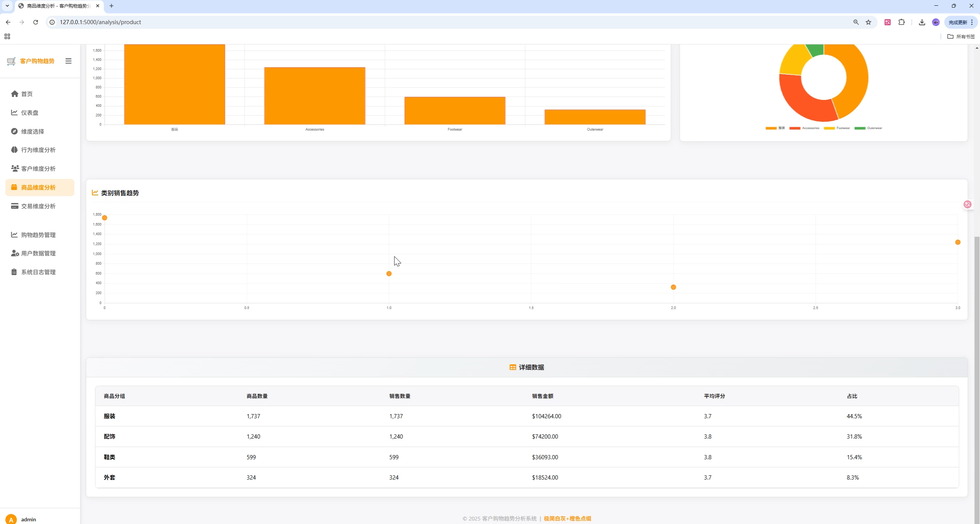Screen dimensions: 980x524
Task: Bookmark this page with the star
Action: pyautogui.click(x=869, y=22)
